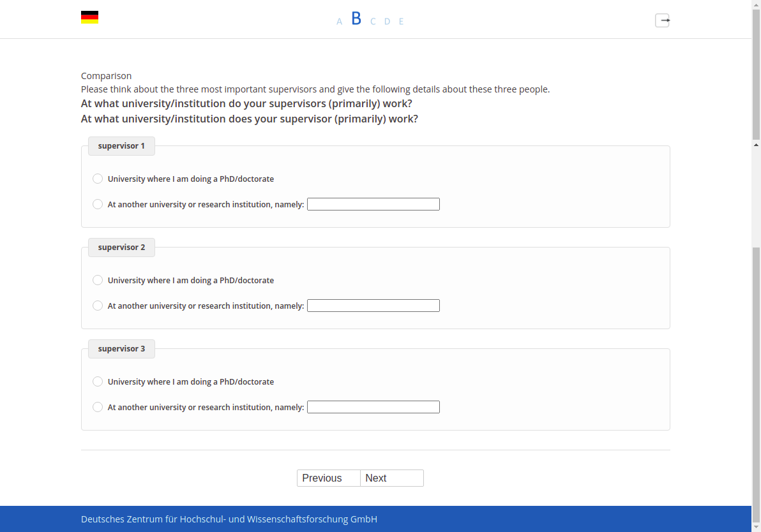
Task: Click the scrollbar down arrow
Action: tap(756, 527)
